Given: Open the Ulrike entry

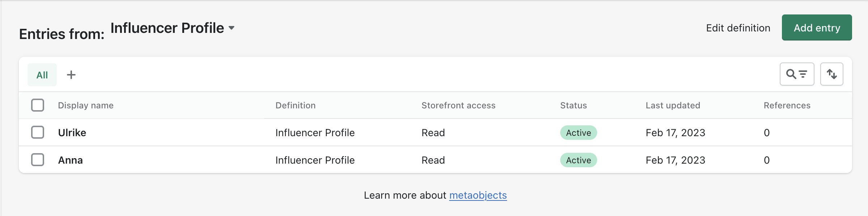Looking at the screenshot, I should point(72,133).
